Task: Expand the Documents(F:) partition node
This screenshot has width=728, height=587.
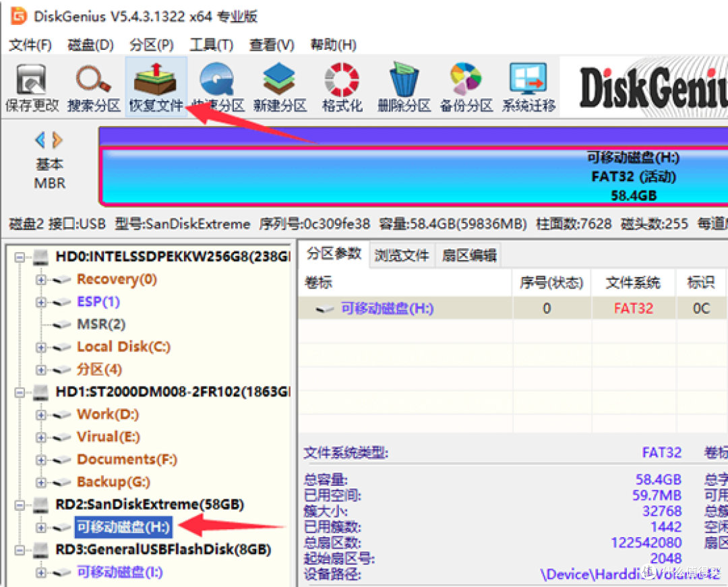Action: click(x=41, y=460)
